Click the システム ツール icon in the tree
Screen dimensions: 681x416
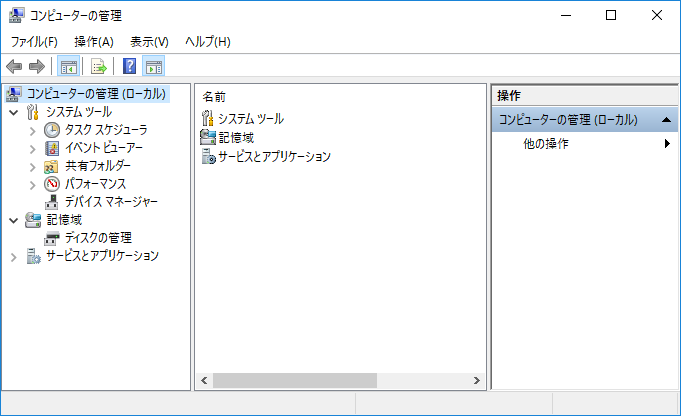(x=33, y=112)
